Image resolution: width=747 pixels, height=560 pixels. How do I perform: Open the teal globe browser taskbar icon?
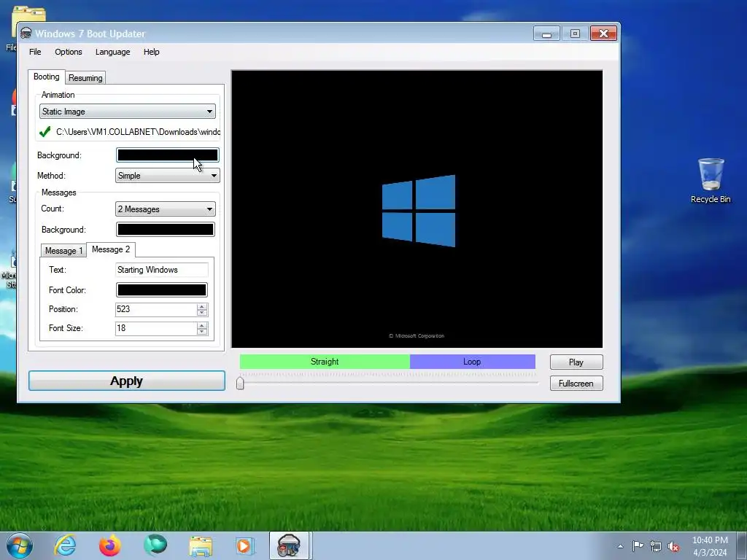point(155,545)
